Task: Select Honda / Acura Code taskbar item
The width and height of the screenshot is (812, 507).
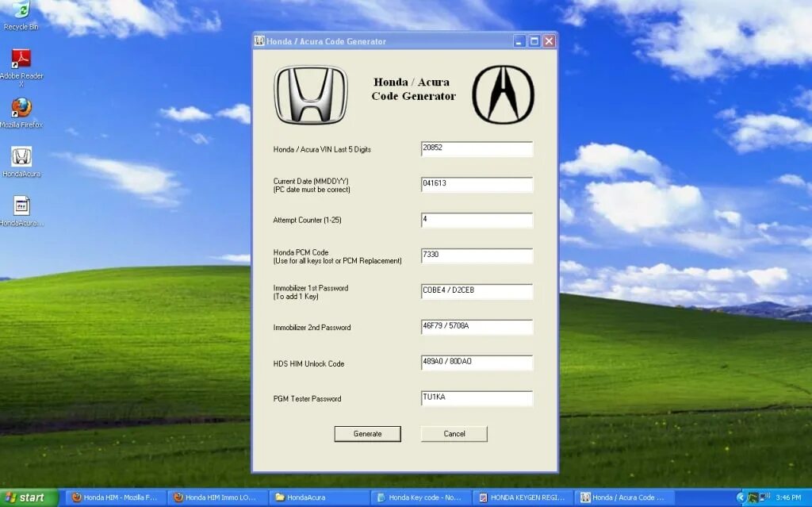Action: coord(623,497)
